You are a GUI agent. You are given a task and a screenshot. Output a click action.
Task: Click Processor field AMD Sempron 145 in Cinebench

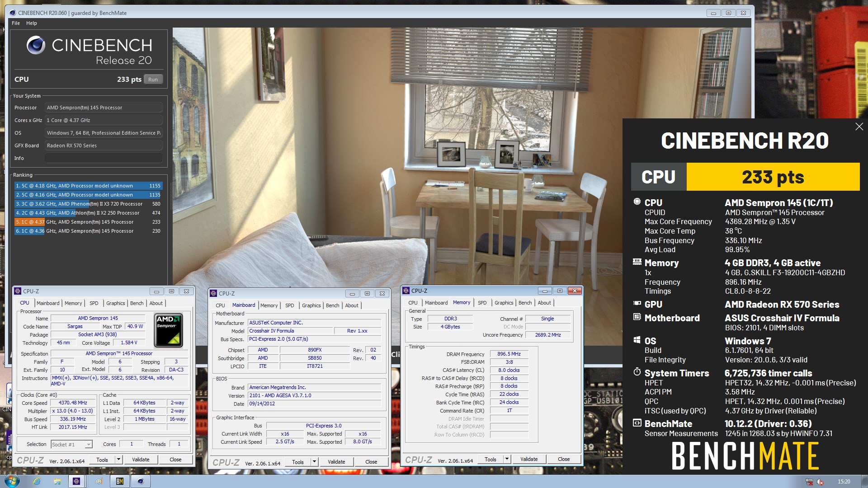[104, 108]
